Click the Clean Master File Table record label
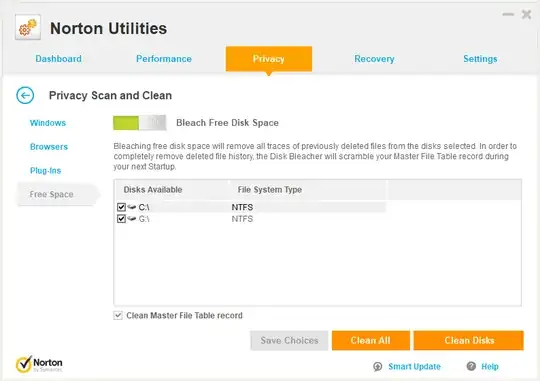Screen dimensions: 540x381 (184, 316)
